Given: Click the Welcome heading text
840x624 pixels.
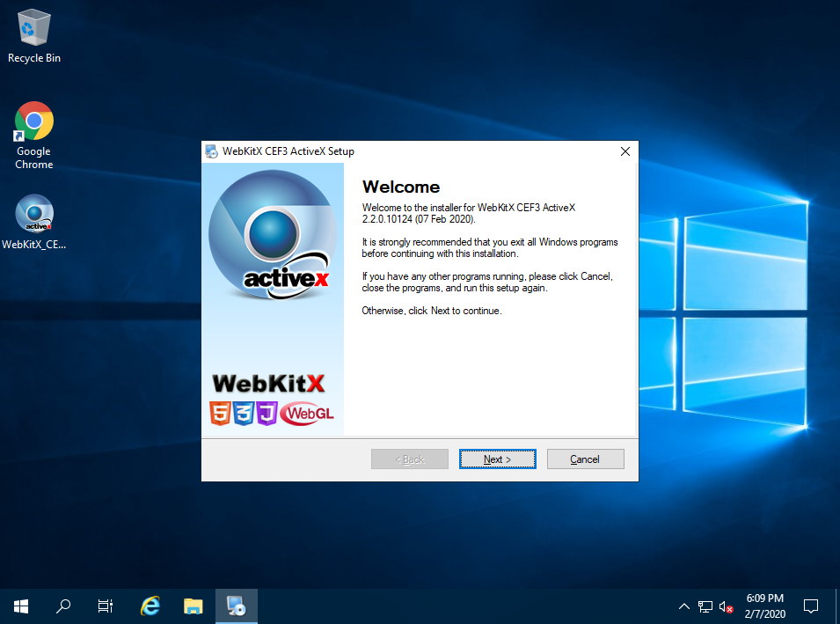Looking at the screenshot, I should tap(401, 187).
